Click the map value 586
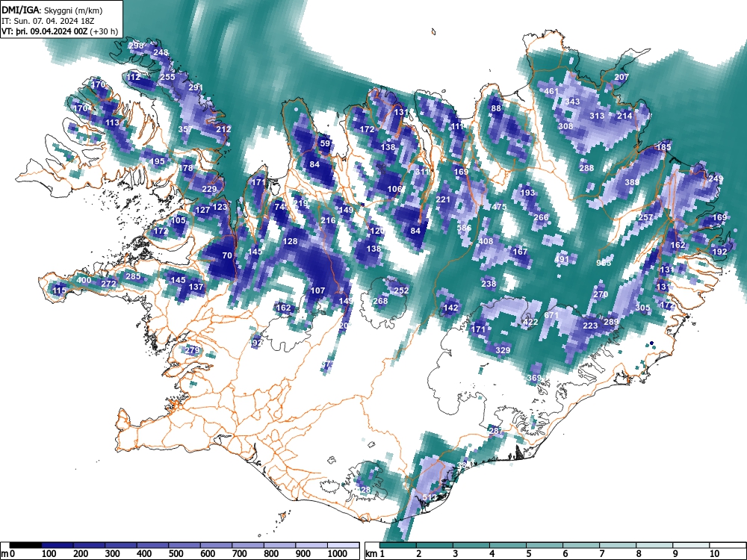The width and height of the screenshot is (747, 560). [x=464, y=228]
